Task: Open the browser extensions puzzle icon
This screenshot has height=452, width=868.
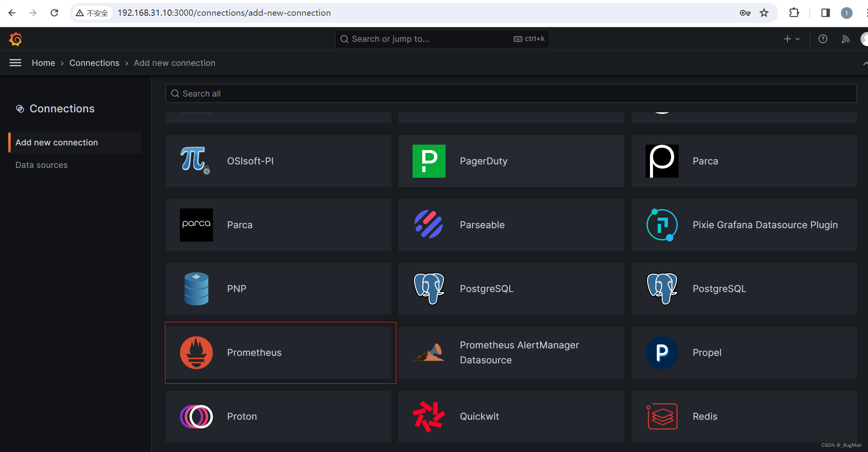Action: [794, 13]
